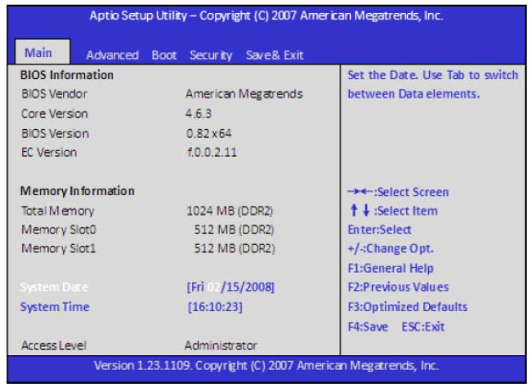This screenshot has height=392, width=532.
Task: Click the +/-:Change Opt. hint
Action: tap(391, 249)
